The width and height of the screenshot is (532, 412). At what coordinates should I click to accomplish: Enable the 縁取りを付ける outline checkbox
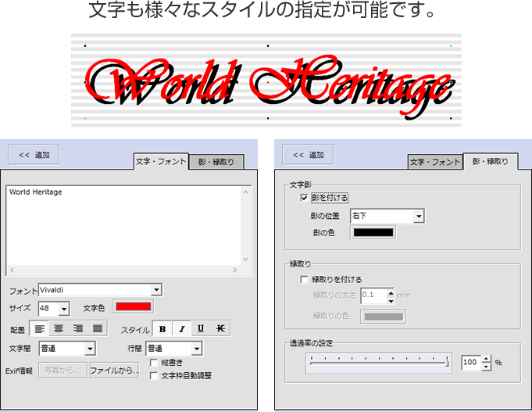coord(304,279)
